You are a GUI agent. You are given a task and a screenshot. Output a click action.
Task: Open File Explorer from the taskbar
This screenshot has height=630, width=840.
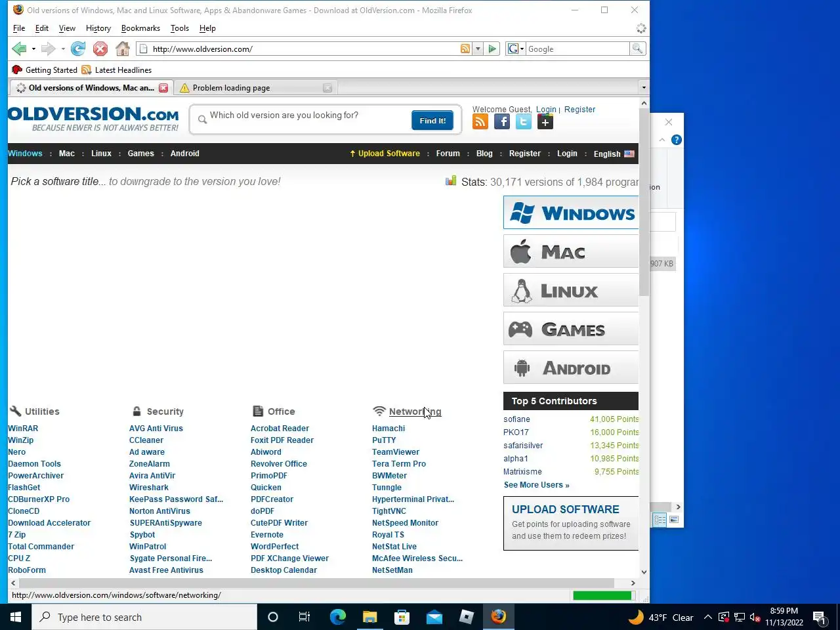click(x=370, y=617)
